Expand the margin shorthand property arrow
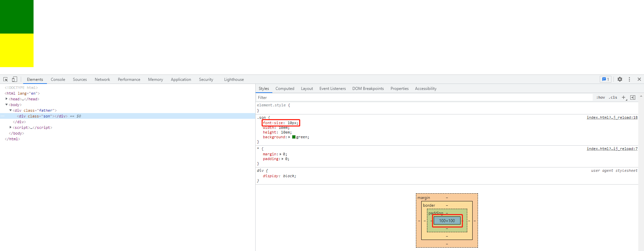Viewport: 644px width, 251px height. point(281,154)
